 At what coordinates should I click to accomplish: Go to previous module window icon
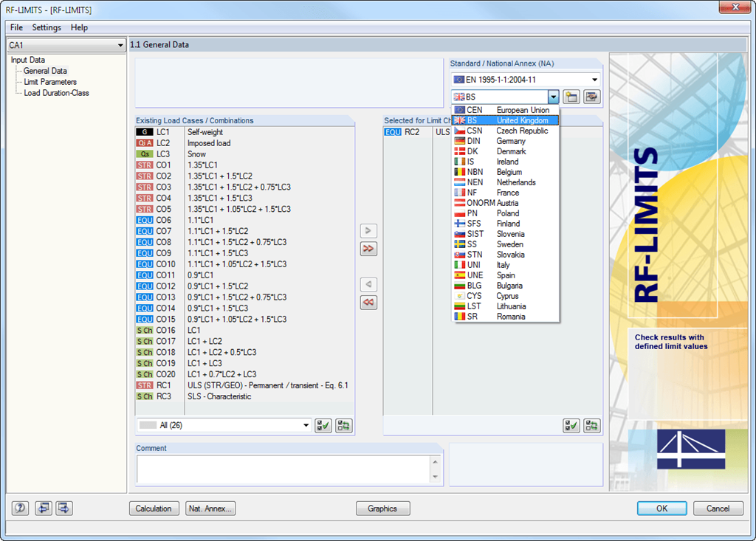[44, 509]
